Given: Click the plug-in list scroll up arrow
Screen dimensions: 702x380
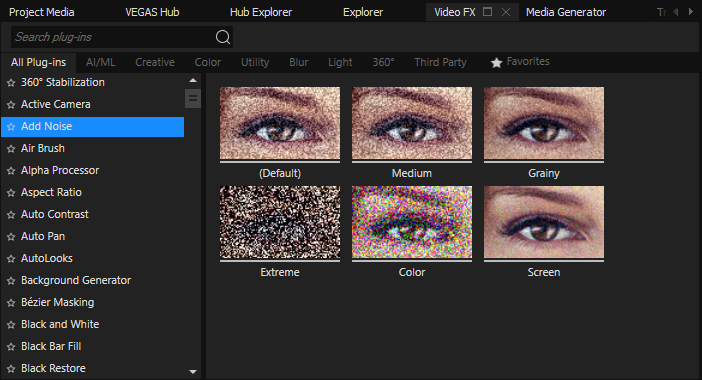Looking at the screenshot, I should 193,81.
